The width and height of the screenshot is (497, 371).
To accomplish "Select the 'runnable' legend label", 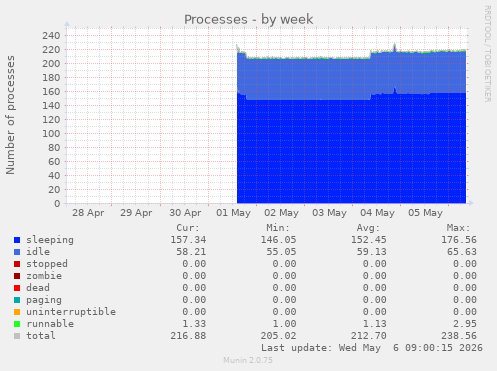I will click(50, 324).
